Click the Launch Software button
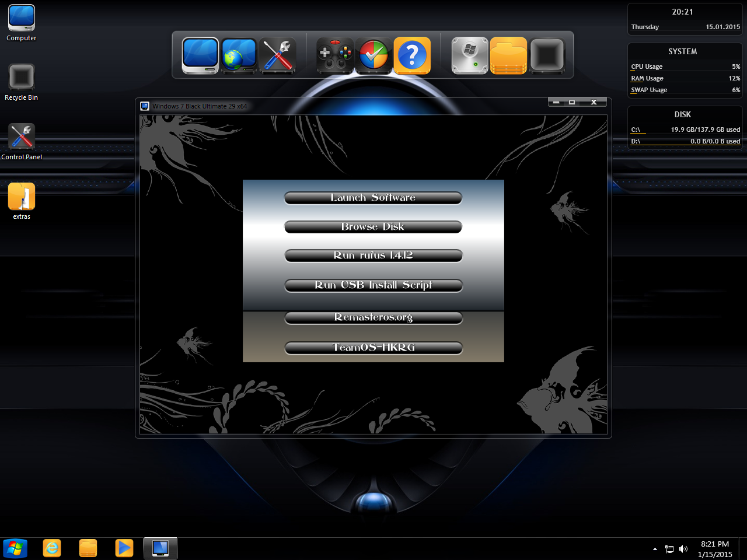Viewport: 747px width, 560px height. 373,198
